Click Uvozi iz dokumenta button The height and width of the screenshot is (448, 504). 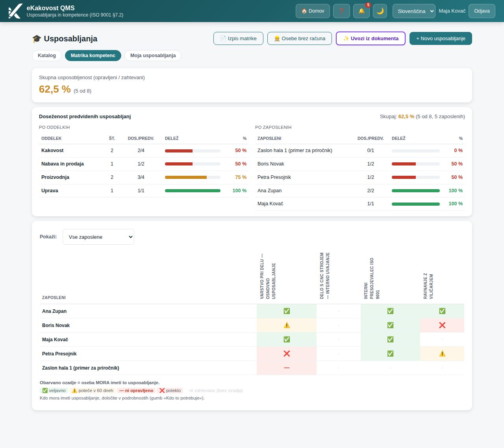click(371, 39)
